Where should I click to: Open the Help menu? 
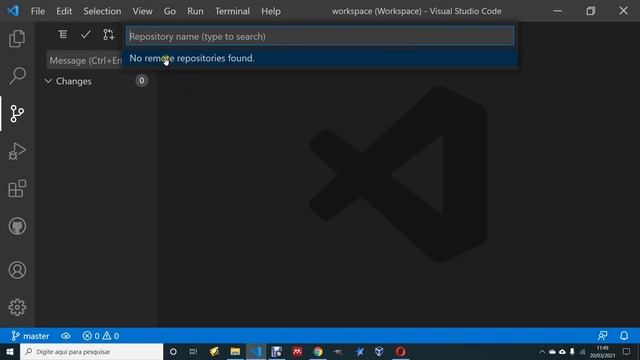[271, 11]
